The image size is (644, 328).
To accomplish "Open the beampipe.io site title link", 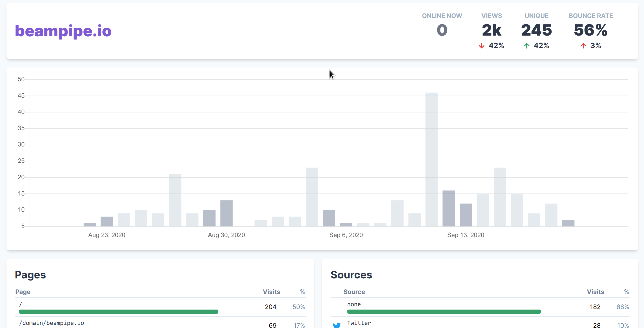I will (63, 31).
